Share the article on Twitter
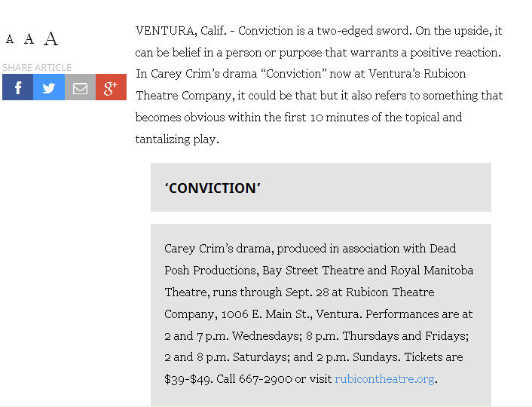Image resolution: width=532 pixels, height=407 pixels. tap(49, 87)
